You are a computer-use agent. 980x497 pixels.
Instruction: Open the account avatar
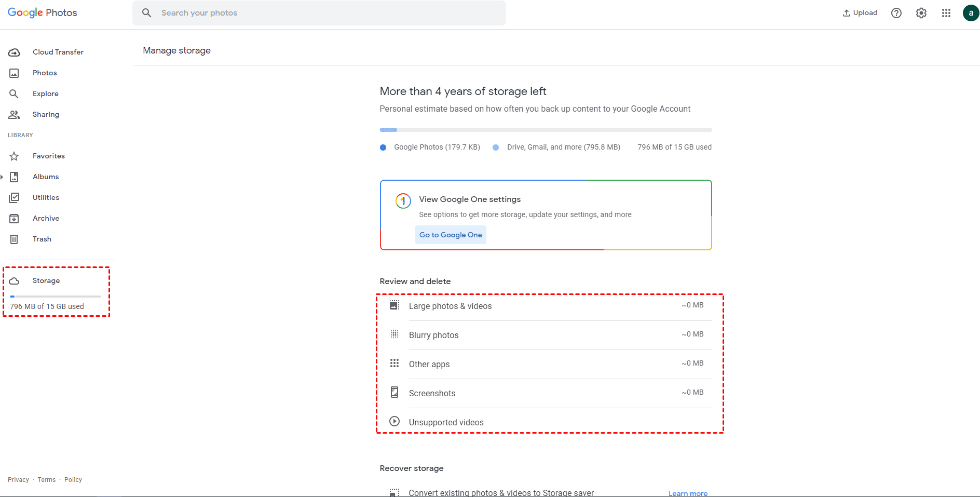pyautogui.click(x=971, y=13)
